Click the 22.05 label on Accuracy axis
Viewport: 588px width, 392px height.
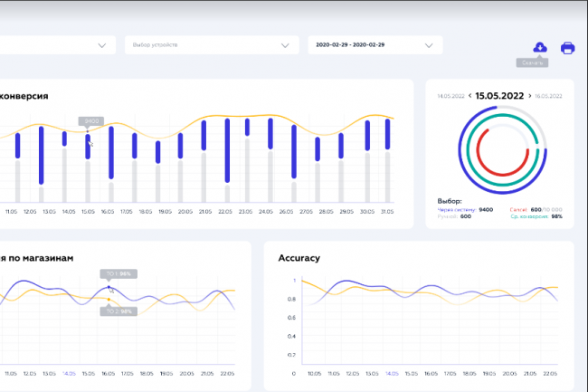550,374
